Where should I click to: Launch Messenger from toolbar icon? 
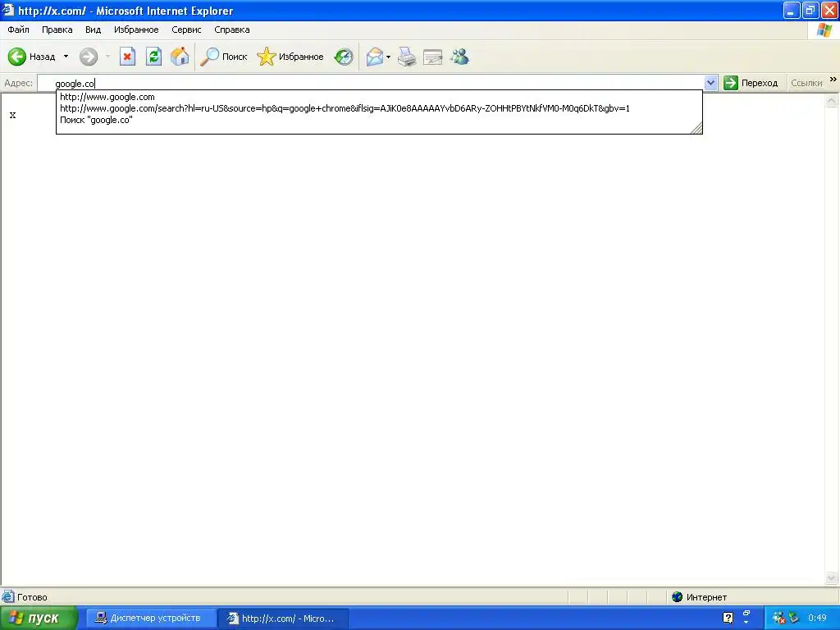tap(459, 57)
